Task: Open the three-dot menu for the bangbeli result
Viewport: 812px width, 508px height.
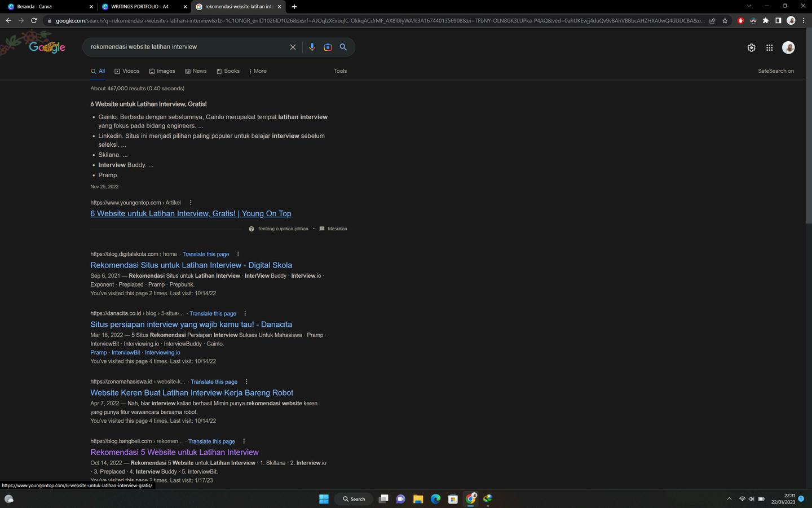Action: coord(244,441)
